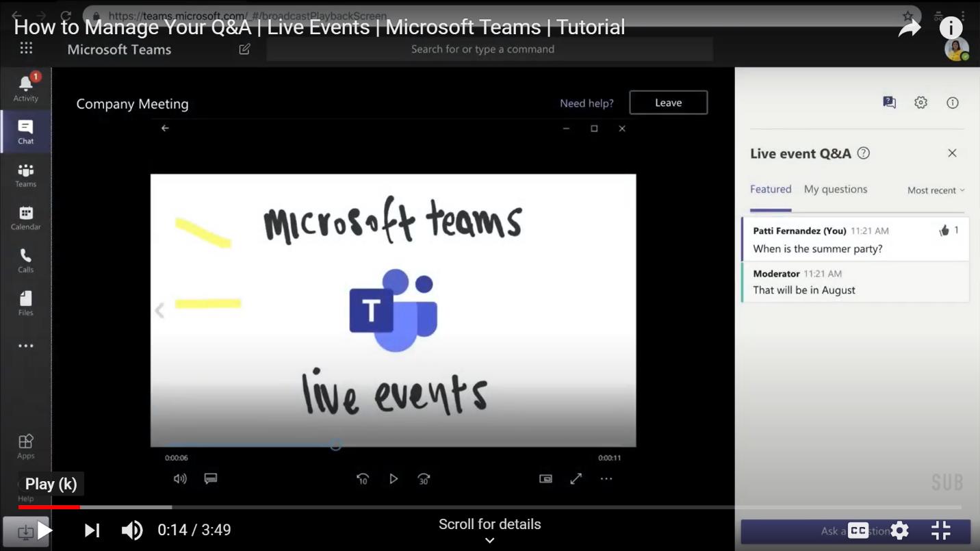
Task: Start a new chat with compose icon
Action: tap(244, 49)
